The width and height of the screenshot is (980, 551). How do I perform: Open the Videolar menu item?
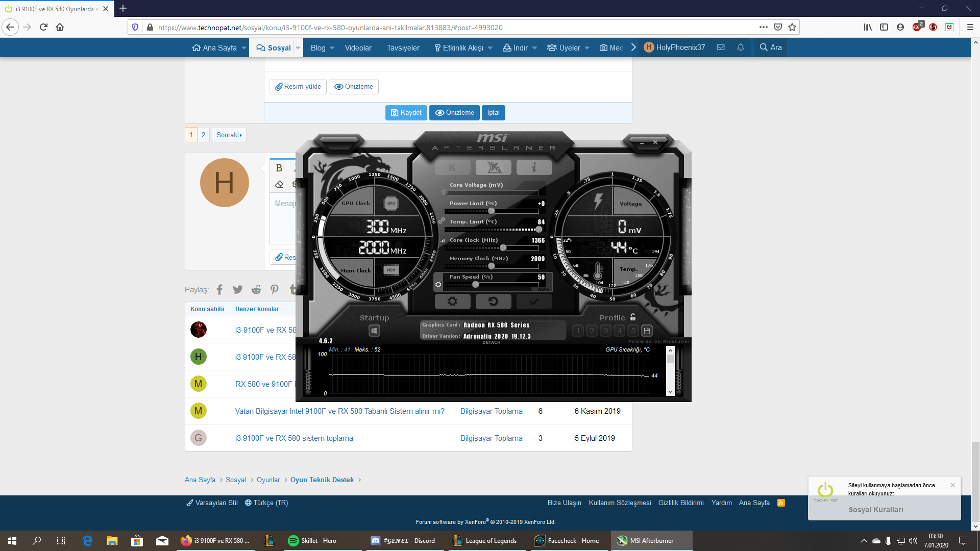tap(358, 48)
